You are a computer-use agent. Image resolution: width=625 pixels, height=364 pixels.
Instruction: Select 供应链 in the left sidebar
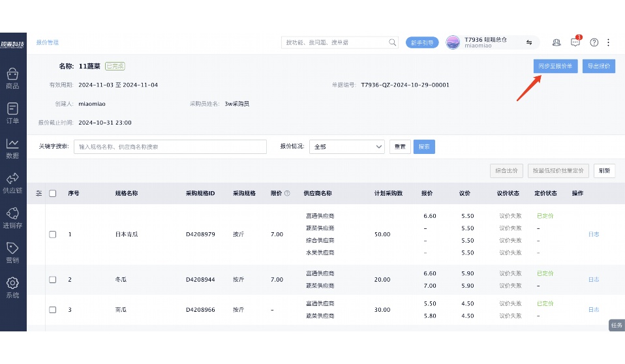[x=12, y=182]
